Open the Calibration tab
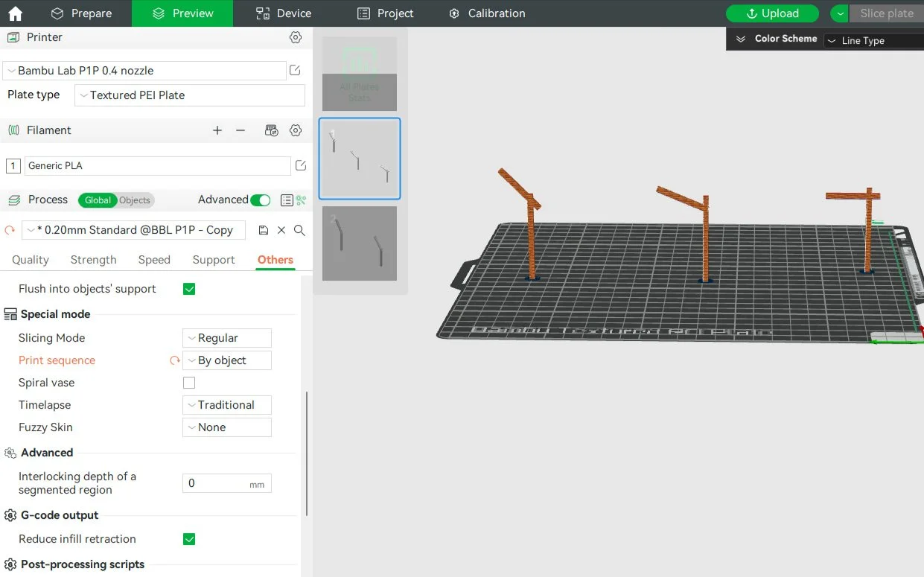Screen dimensions: 924x577 (x=487, y=13)
